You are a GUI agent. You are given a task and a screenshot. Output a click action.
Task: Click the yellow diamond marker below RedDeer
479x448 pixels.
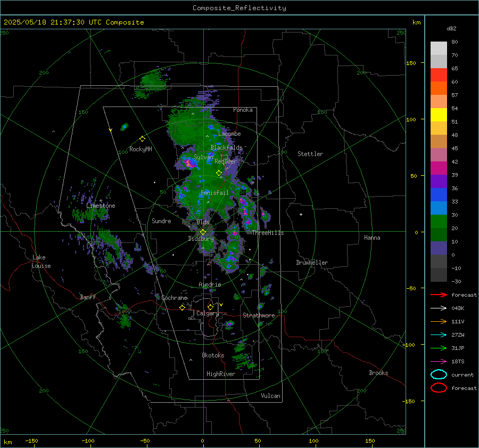click(x=219, y=173)
